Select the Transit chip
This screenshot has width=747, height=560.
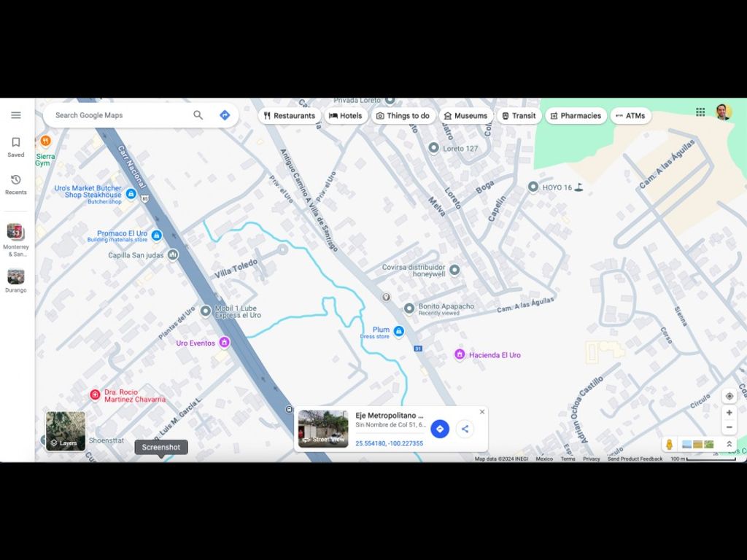point(519,116)
